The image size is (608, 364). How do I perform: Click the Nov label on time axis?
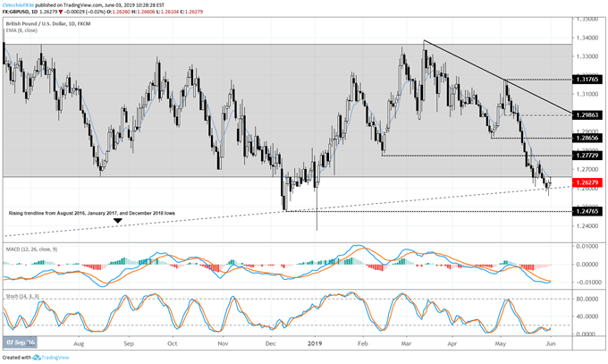click(223, 343)
